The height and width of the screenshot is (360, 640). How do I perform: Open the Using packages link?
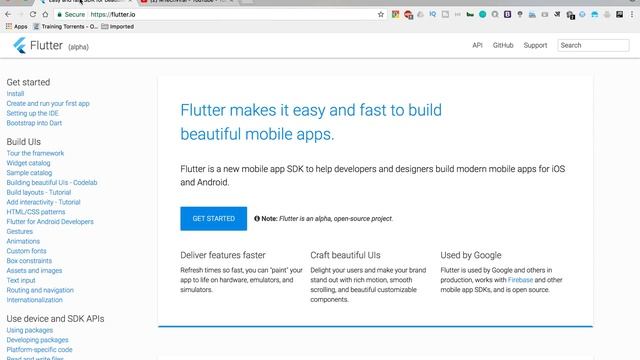pyautogui.click(x=29, y=331)
